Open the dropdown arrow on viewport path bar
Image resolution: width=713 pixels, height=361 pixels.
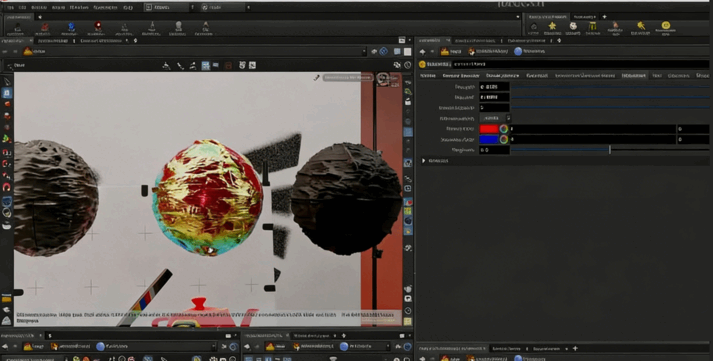click(364, 52)
